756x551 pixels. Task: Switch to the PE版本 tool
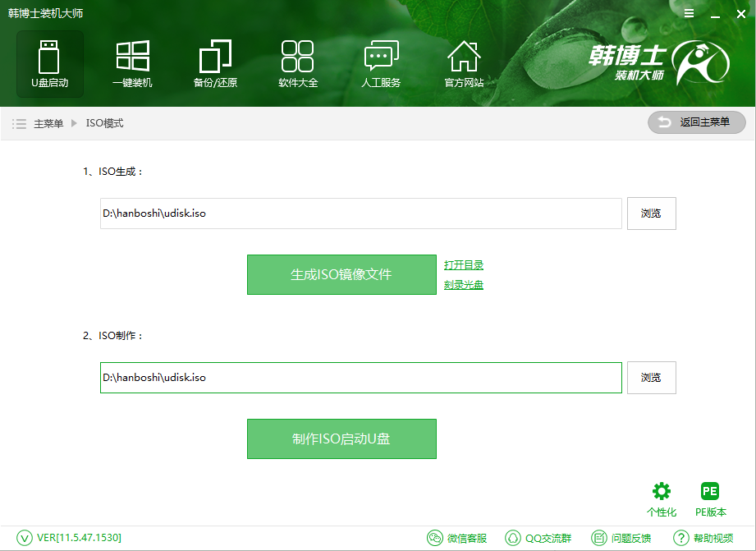click(x=709, y=497)
